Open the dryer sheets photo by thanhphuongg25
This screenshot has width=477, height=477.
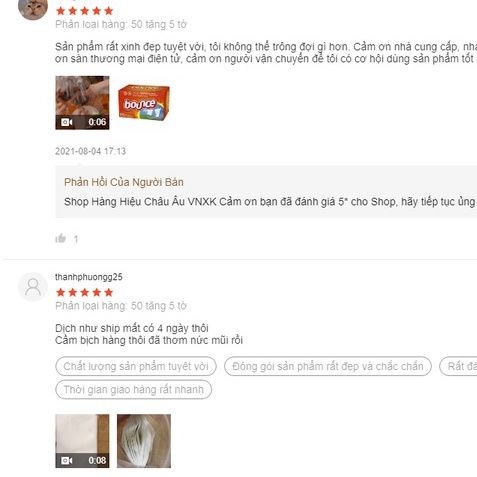point(144,441)
